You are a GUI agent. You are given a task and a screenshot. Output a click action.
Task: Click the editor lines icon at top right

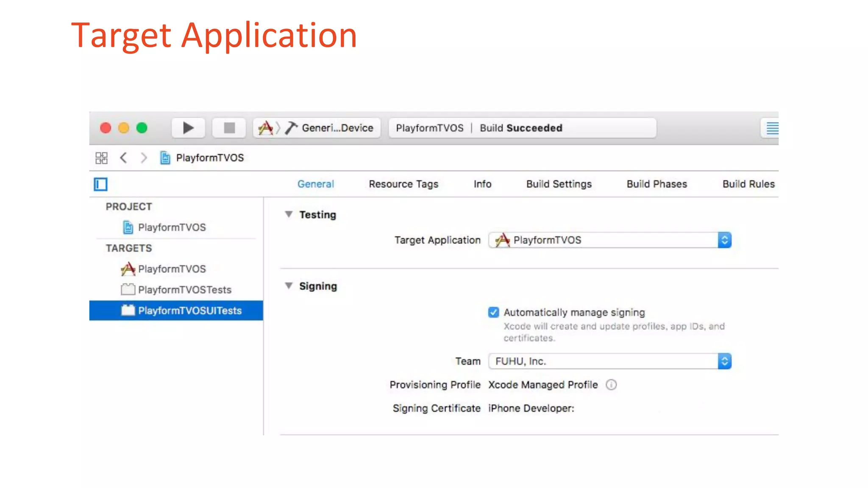(x=772, y=128)
